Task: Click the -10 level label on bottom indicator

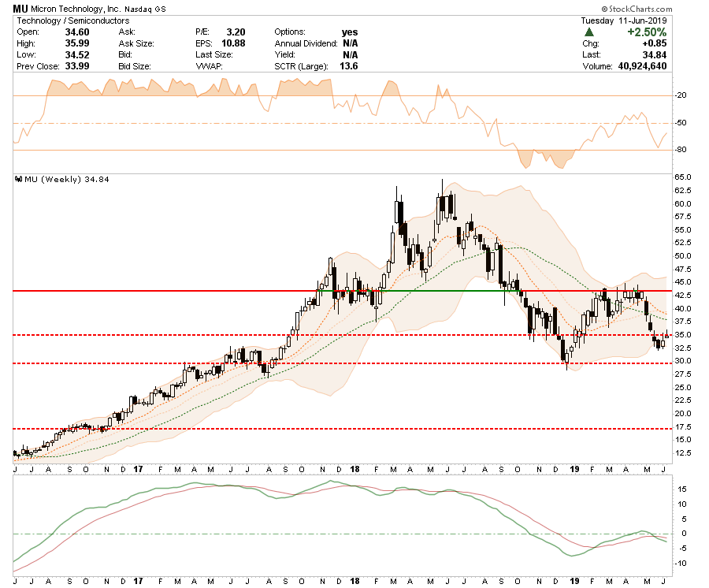Action: coord(681,564)
